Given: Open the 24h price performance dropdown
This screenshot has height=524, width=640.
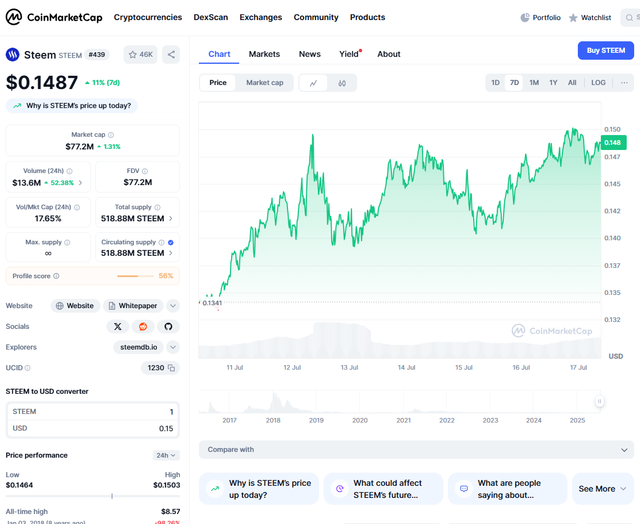Looking at the screenshot, I should (x=166, y=455).
